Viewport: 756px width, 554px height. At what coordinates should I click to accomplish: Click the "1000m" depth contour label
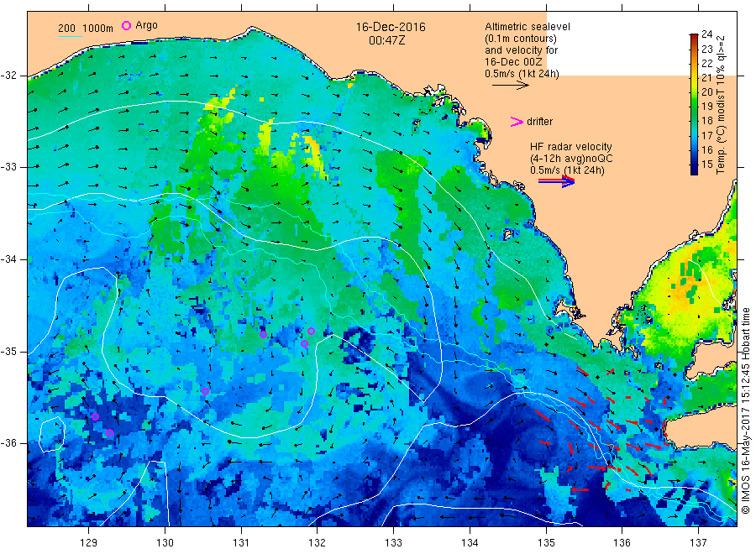pos(98,29)
